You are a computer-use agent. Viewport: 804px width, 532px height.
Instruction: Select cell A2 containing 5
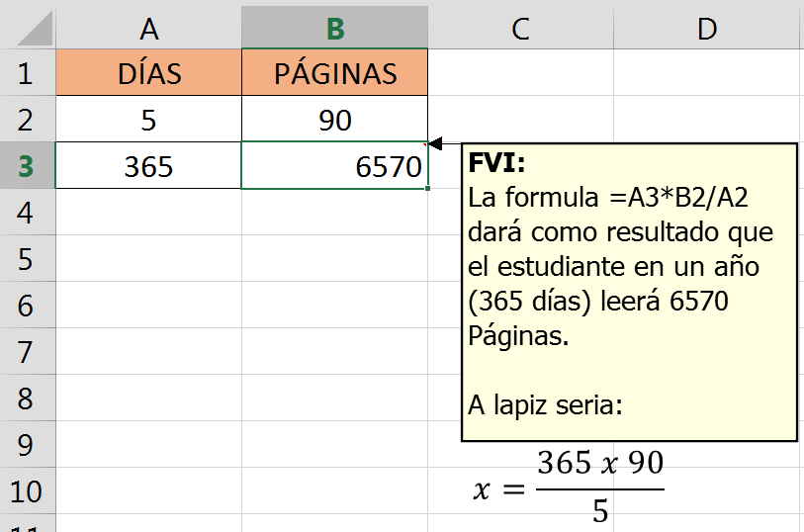148,120
